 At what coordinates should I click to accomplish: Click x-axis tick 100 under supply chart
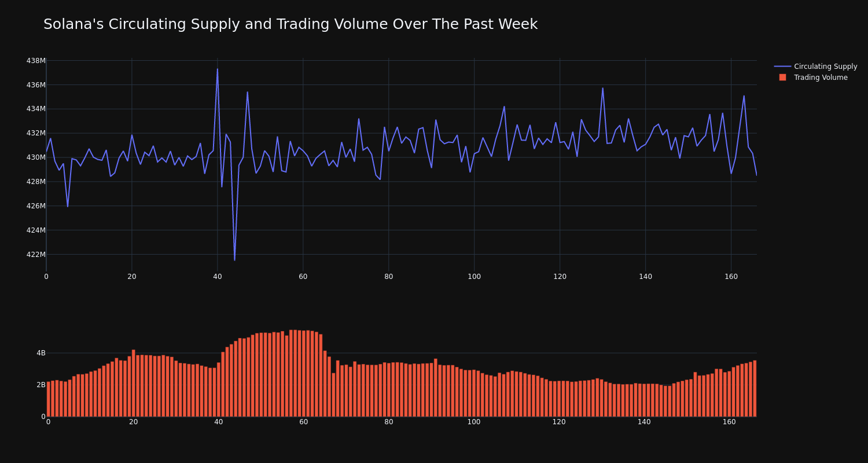pos(475,277)
